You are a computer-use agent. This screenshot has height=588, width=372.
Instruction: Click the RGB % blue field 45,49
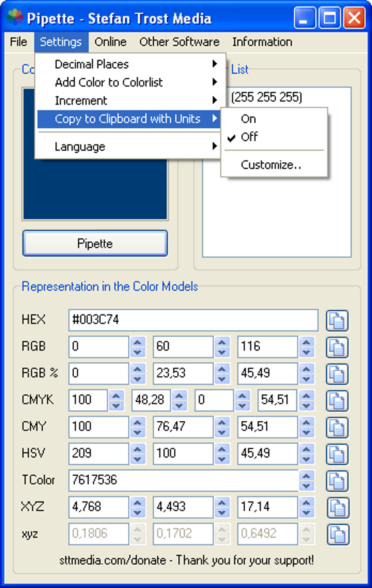[x=268, y=373]
